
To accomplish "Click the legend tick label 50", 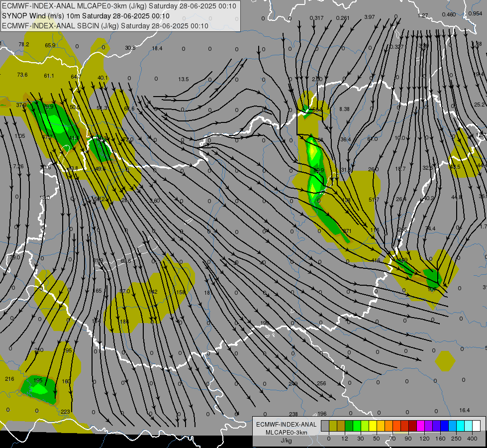I will click(377, 439).
